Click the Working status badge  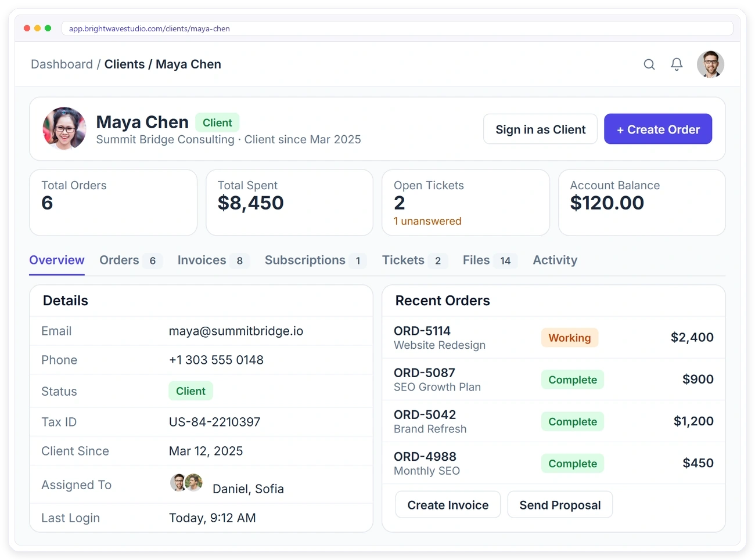pyautogui.click(x=570, y=338)
